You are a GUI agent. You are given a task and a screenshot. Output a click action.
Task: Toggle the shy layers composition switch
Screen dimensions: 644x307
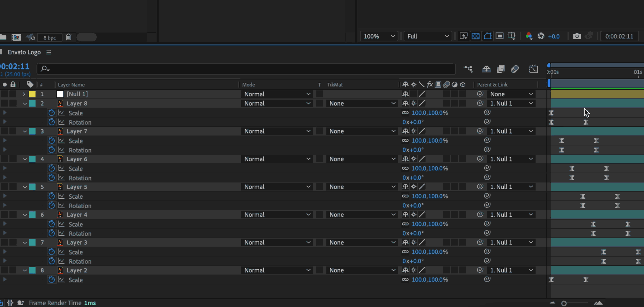(x=486, y=69)
